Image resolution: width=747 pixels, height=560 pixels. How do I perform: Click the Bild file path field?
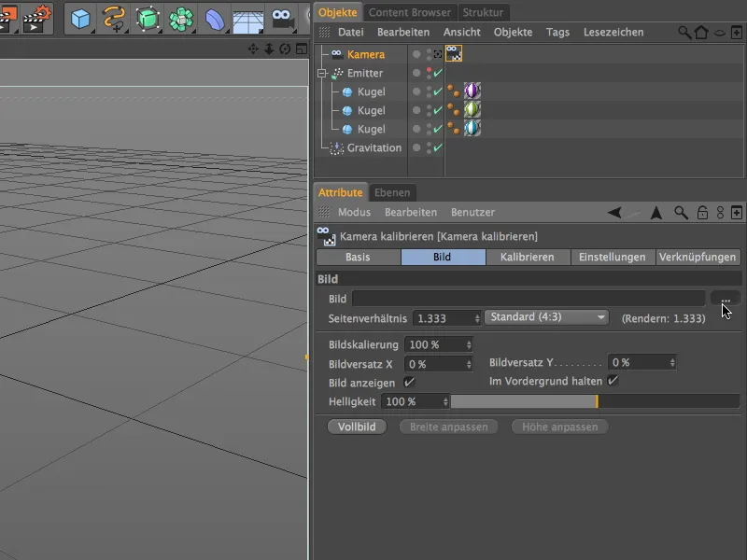click(529, 299)
